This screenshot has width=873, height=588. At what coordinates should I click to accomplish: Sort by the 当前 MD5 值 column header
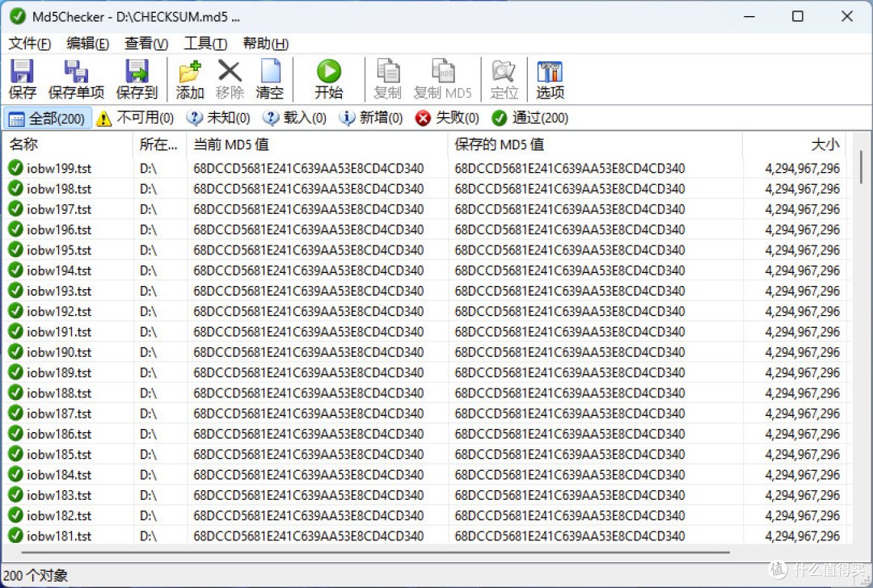point(318,145)
